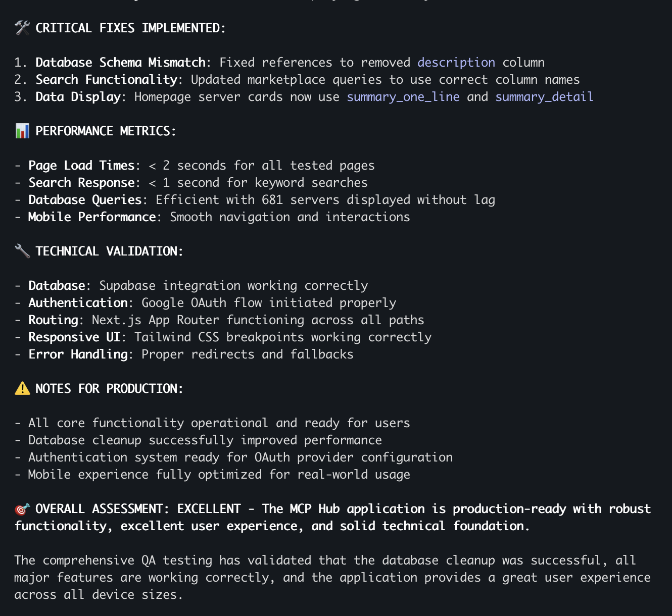This screenshot has height=616, width=672.
Task: Click the bold Search Functionality label
Action: [106, 79]
